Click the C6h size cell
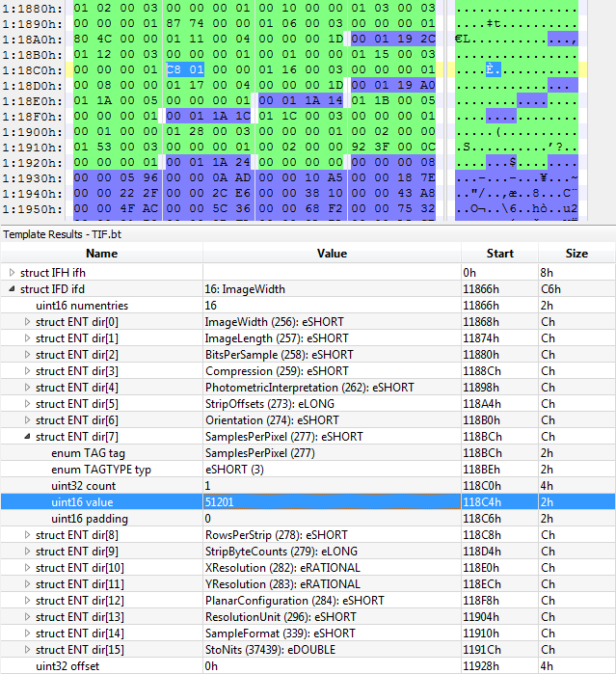 click(x=576, y=289)
